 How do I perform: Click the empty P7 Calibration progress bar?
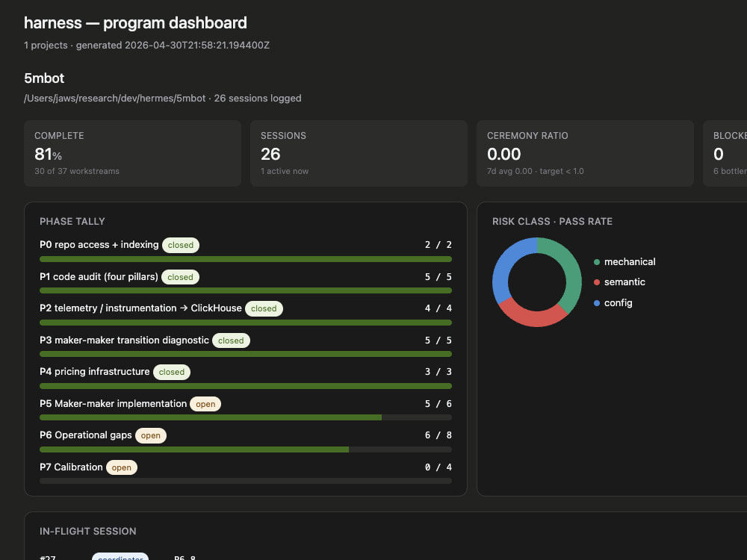point(245,481)
